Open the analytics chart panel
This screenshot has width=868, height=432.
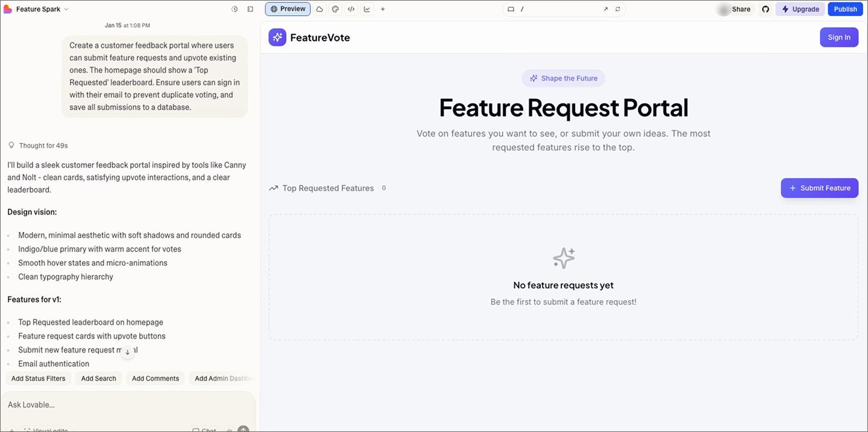pos(367,8)
